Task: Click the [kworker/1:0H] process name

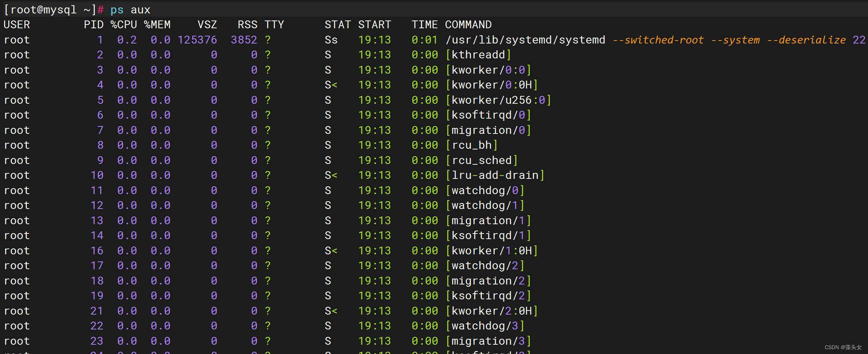Action: [492, 251]
